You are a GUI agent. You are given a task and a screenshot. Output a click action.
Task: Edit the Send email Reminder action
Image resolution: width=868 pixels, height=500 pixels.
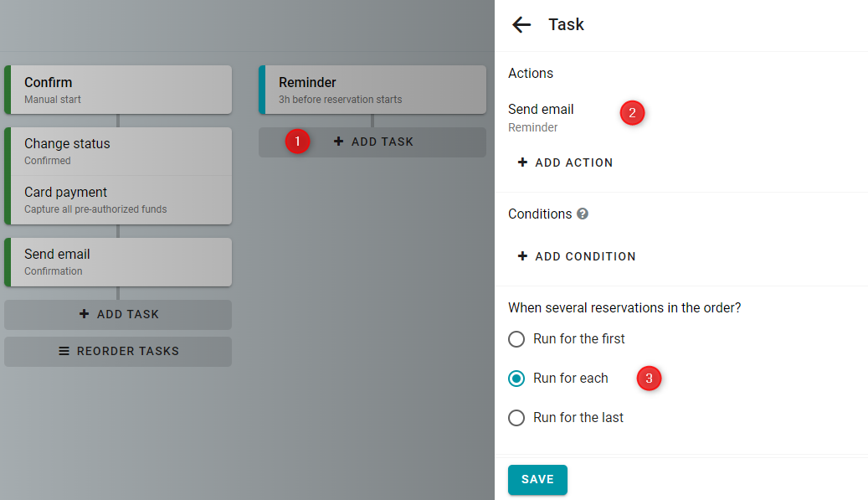pyautogui.click(x=541, y=117)
